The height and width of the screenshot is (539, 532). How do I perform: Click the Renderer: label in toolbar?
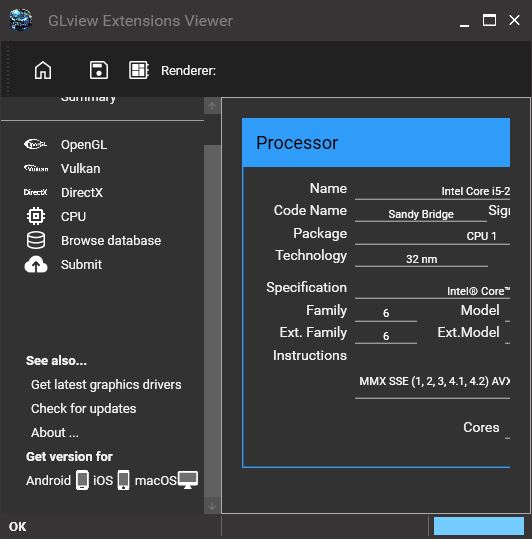[x=188, y=71]
